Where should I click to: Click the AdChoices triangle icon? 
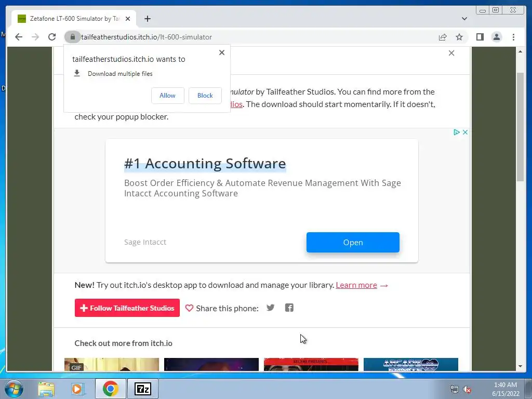coord(456,132)
